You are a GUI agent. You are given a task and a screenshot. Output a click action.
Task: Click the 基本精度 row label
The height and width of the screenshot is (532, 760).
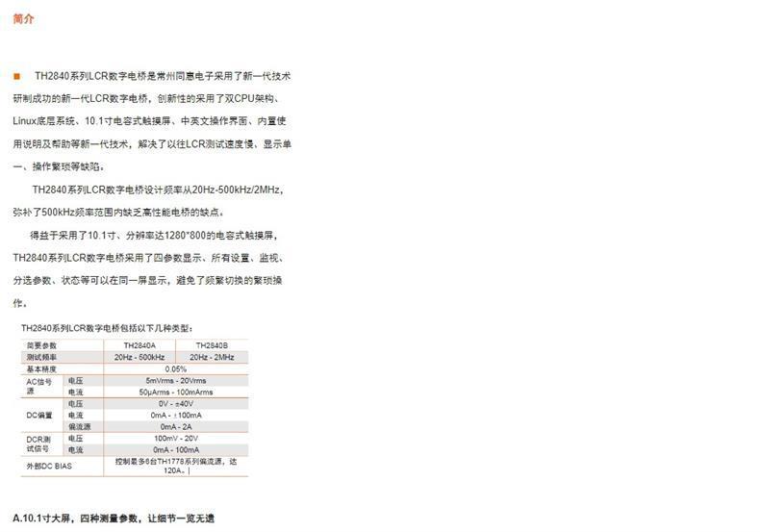[x=41, y=368]
